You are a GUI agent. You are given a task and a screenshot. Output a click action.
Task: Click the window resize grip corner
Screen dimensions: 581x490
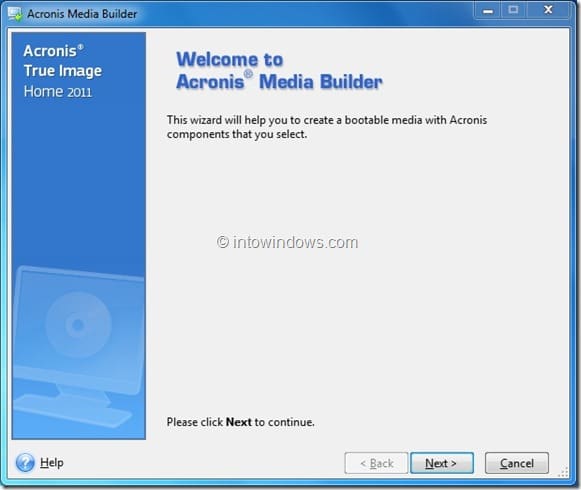point(563,473)
